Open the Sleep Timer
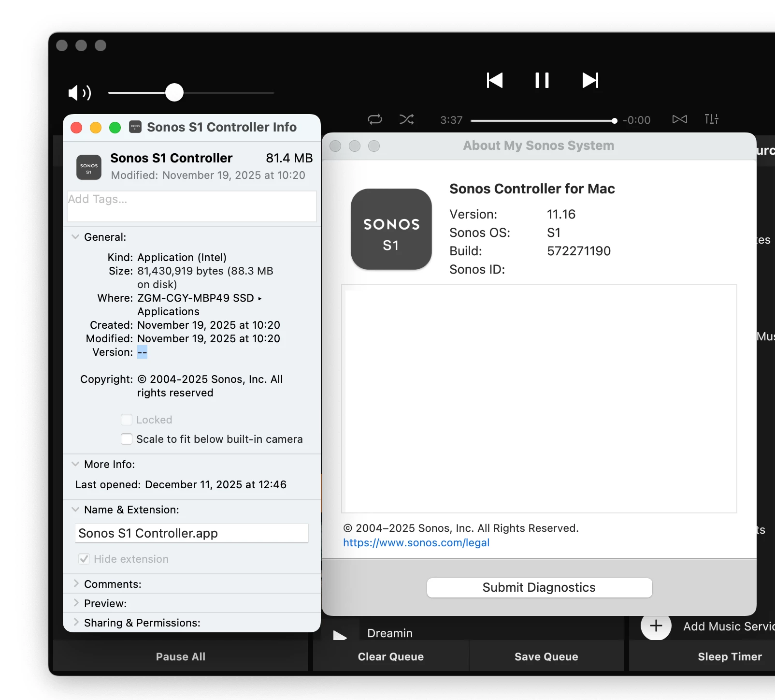 click(x=730, y=656)
